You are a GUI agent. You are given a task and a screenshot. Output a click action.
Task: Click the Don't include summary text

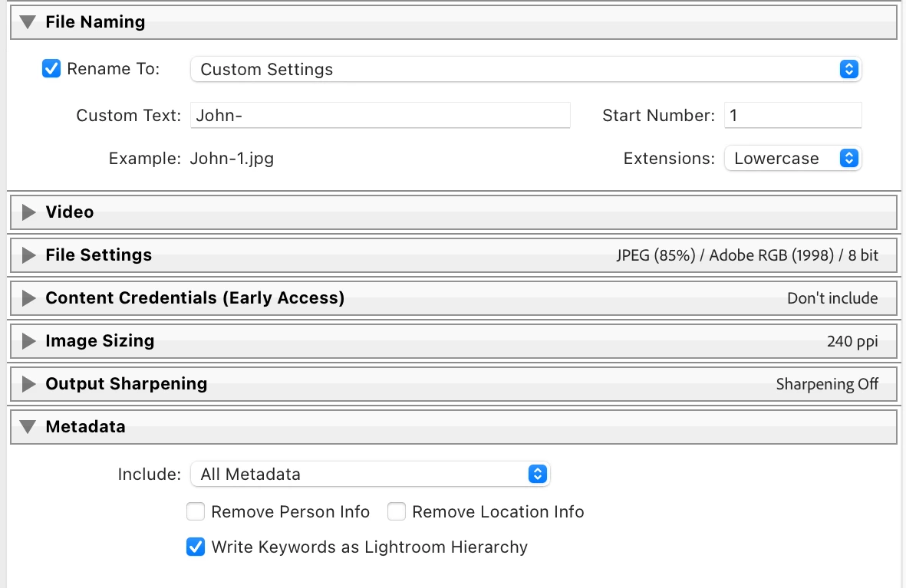[832, 298]
